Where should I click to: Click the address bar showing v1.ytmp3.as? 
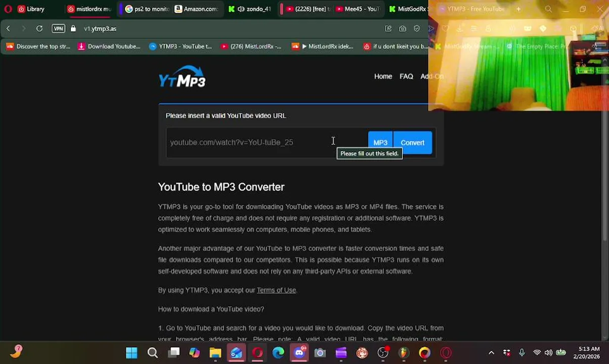pos(100,29)
